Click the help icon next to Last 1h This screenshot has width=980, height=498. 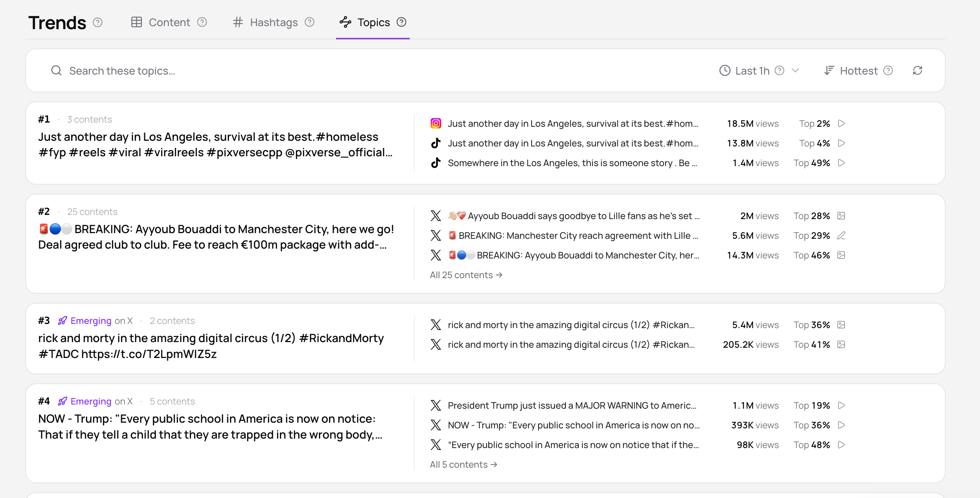pos(779,70)
